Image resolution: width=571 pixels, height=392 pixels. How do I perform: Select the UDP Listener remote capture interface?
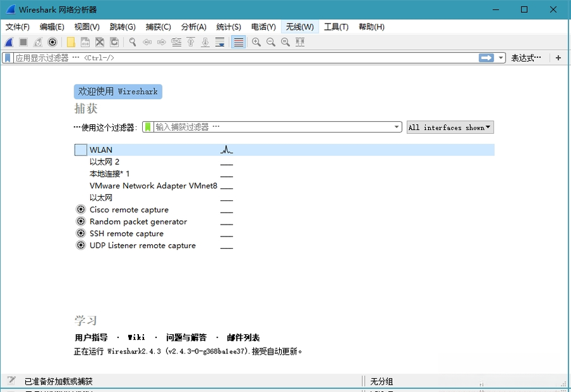(x=142, y=245)
